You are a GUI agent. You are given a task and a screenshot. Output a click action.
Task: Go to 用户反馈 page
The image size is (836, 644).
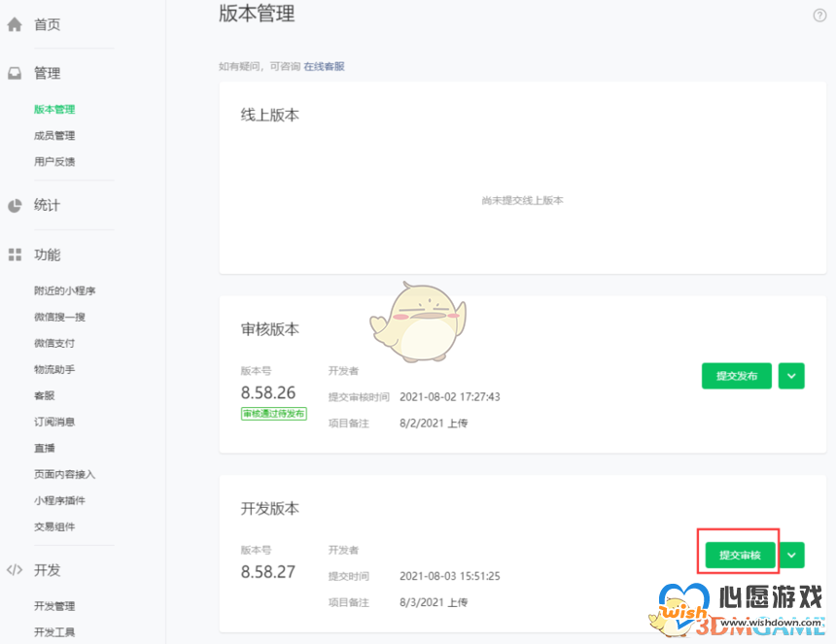pyautogui.click(x=54, y=162)
